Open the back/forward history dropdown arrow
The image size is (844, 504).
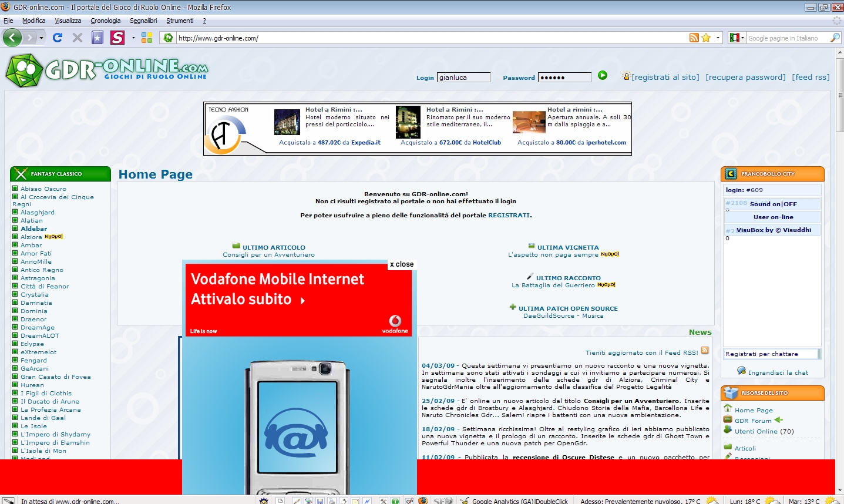point(42,38)
